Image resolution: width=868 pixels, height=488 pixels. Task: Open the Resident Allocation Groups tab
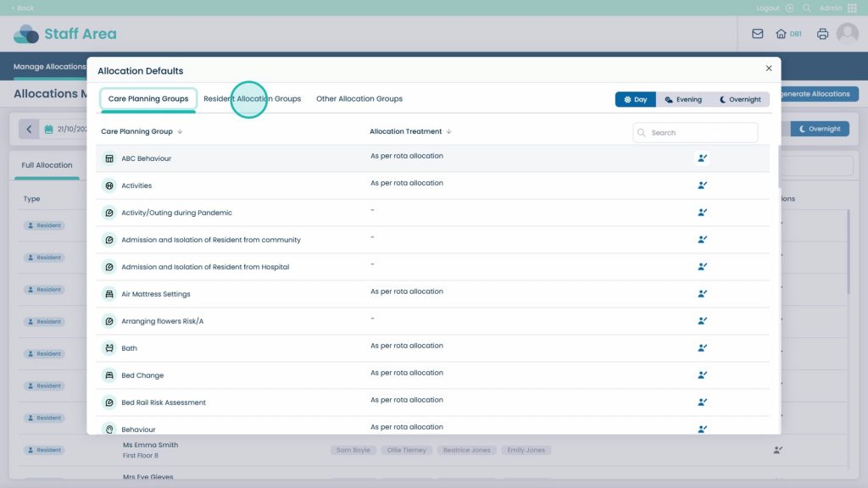point(252,99)
